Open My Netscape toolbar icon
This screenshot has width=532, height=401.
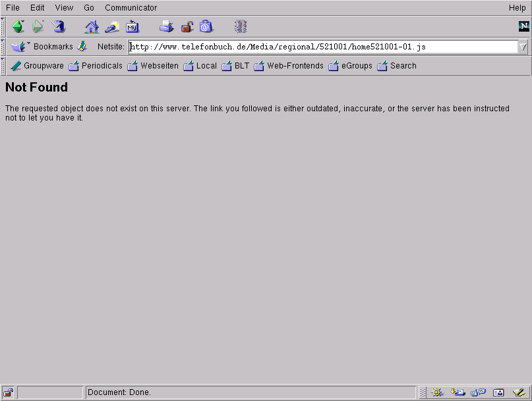click(133, 27)
